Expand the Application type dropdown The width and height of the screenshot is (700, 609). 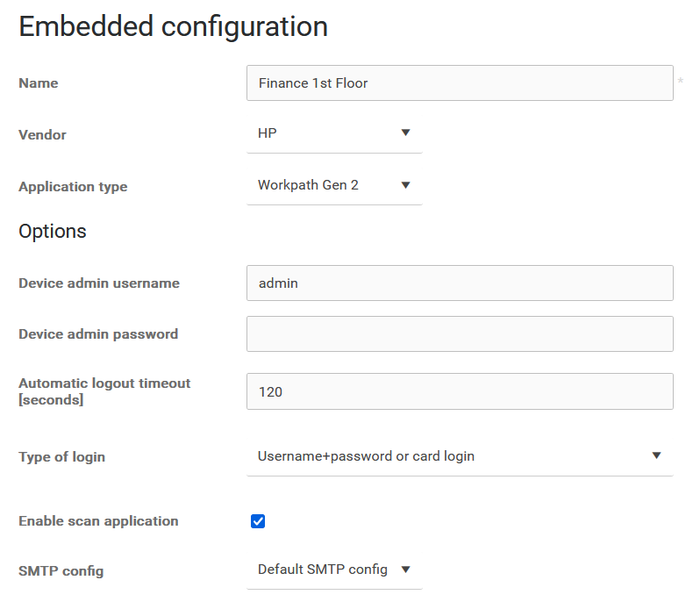point(333,185)
